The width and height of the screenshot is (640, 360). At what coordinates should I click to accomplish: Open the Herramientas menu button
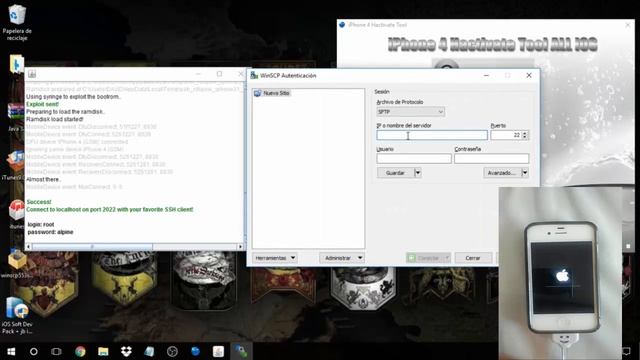tap(275, 258)
